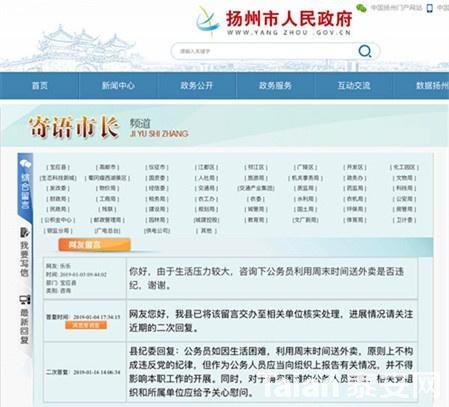Open the 政务服务 navigation item
The height and width of the screenshot is (407, 449).
[x=275, y=86]
